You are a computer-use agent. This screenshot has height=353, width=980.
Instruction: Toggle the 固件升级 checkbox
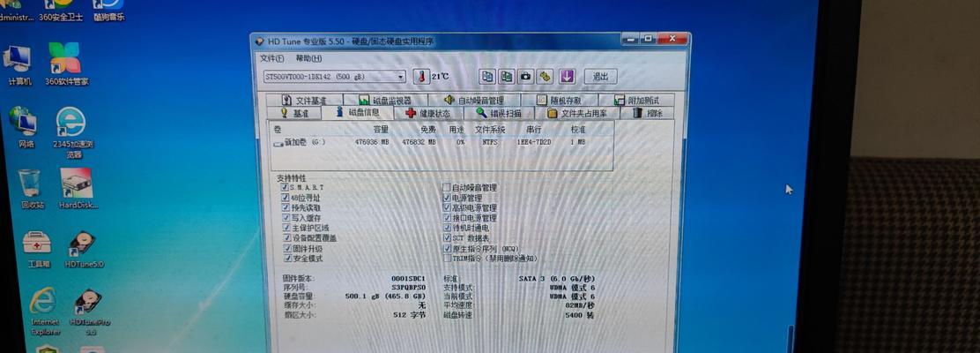[x=286, y=249]
